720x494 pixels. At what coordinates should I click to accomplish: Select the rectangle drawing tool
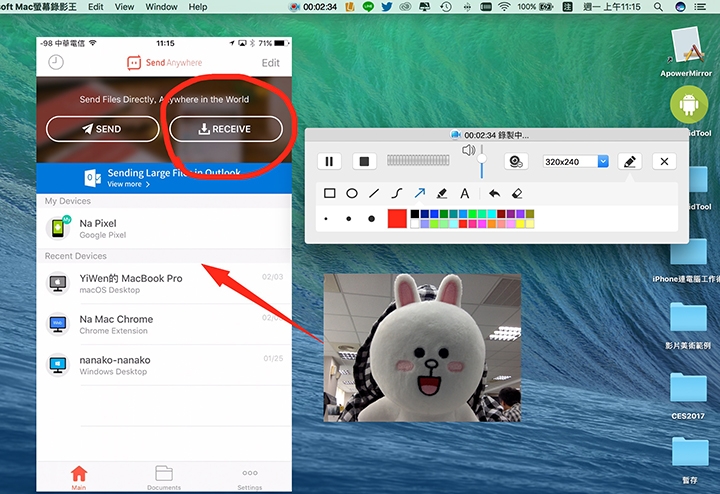click(329, 193)
